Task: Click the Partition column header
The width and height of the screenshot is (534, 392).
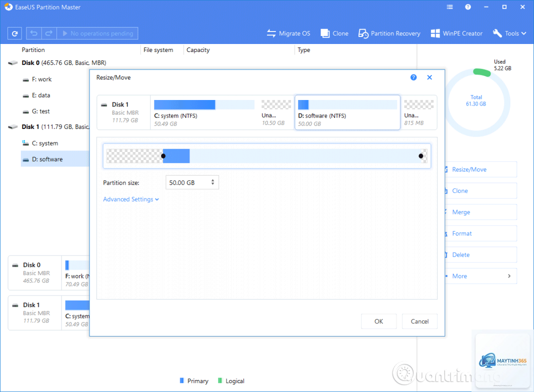Action: point(33,49)
